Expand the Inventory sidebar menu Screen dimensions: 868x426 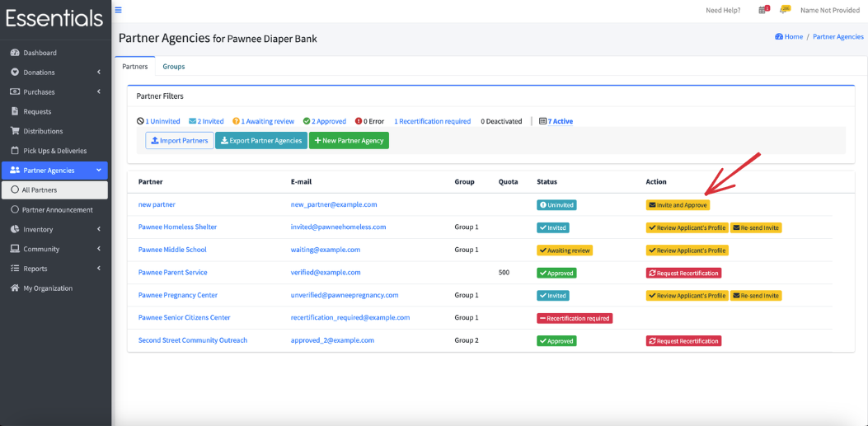coord(54,229)
